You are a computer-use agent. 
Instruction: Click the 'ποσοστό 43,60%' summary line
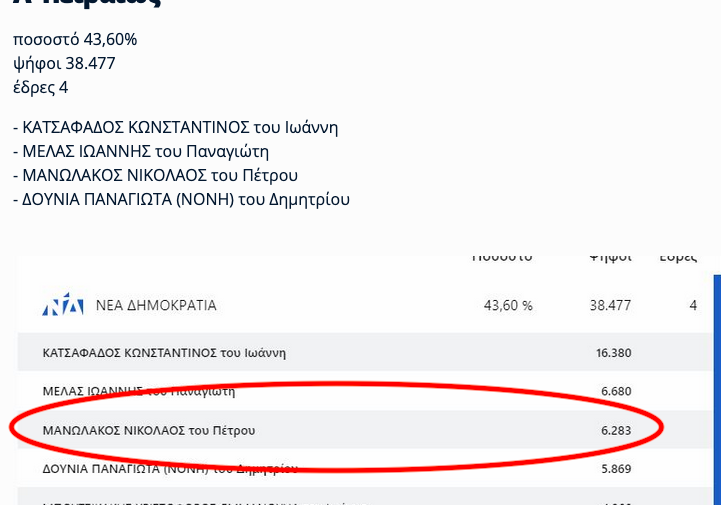tap(75, 40)
